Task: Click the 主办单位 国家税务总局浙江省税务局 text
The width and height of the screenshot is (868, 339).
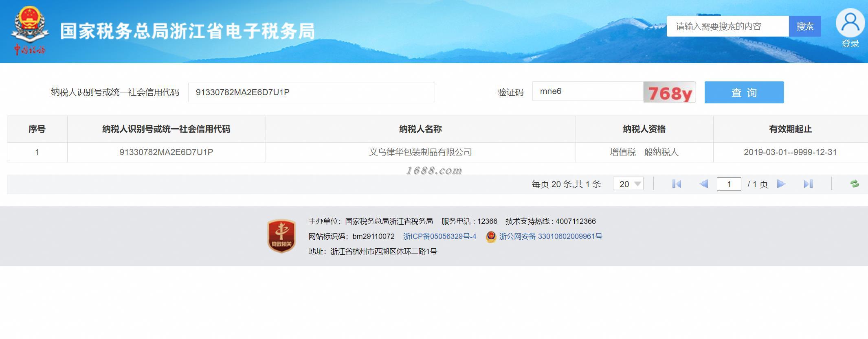Action: (371, 221)
